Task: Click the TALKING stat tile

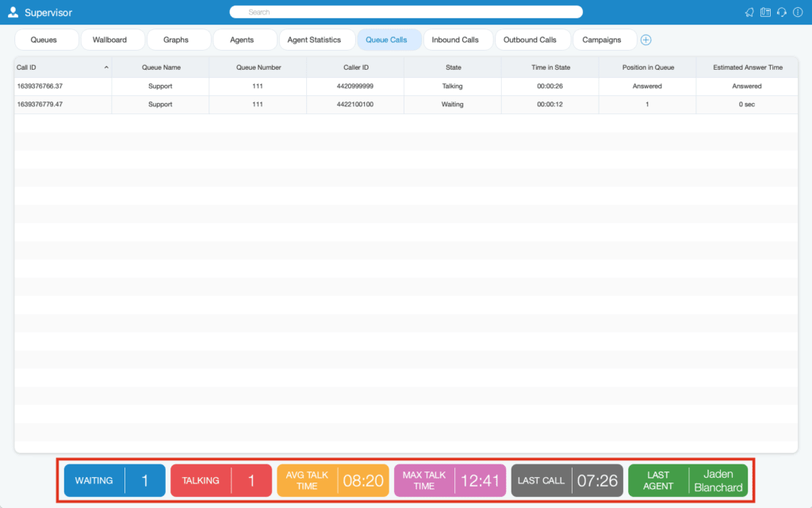Action: [221, 480]
